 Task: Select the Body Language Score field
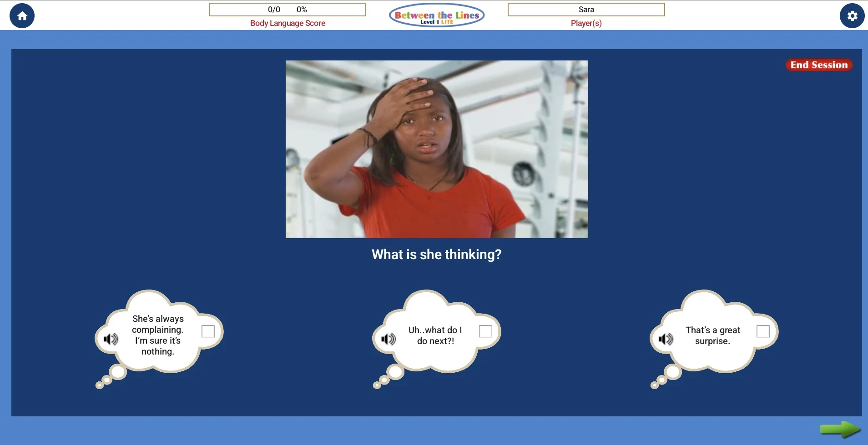[x=288, y=10]
